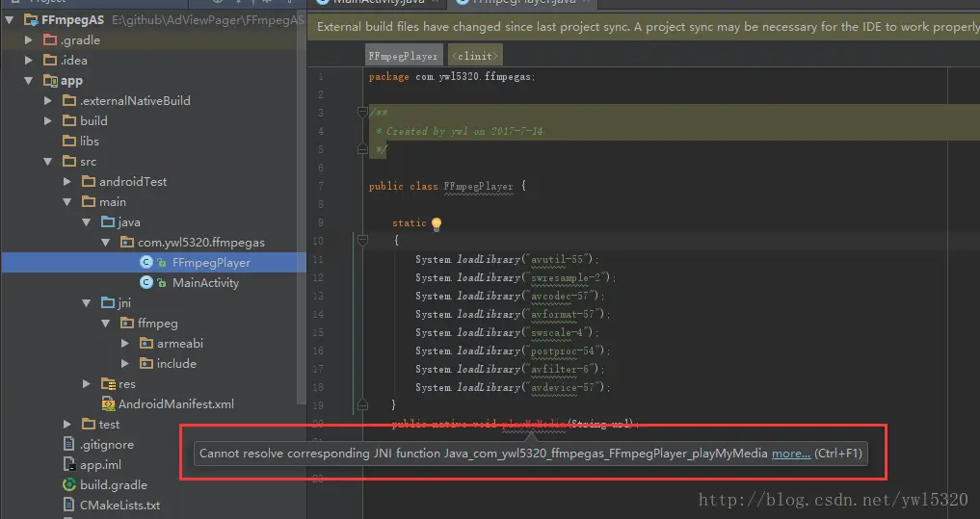The image size is (980, 519).
Task: Click the FFmpegPlayer class icon
Action: [146, 262]
